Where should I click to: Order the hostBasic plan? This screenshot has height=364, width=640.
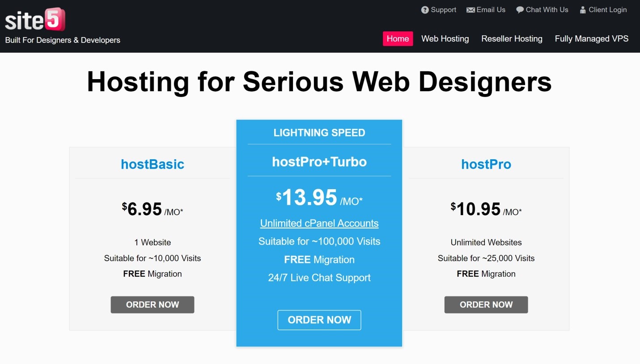tap(153, 305)
